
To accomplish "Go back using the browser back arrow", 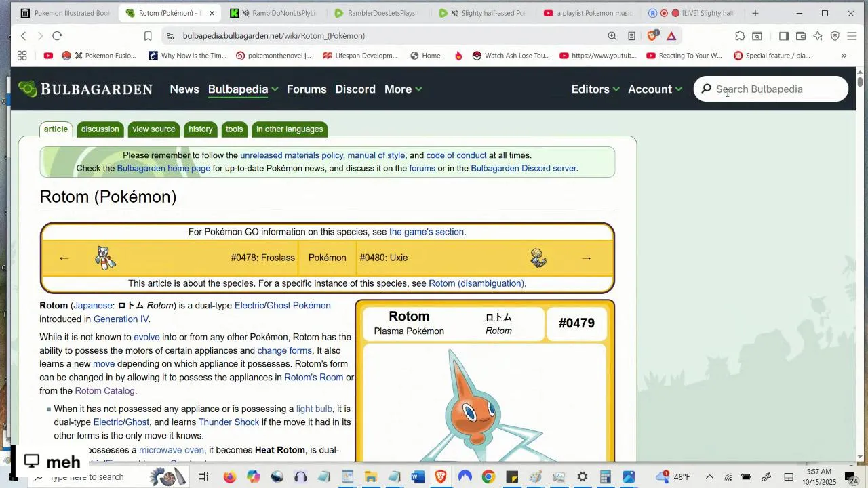I will tap(24, 36).
